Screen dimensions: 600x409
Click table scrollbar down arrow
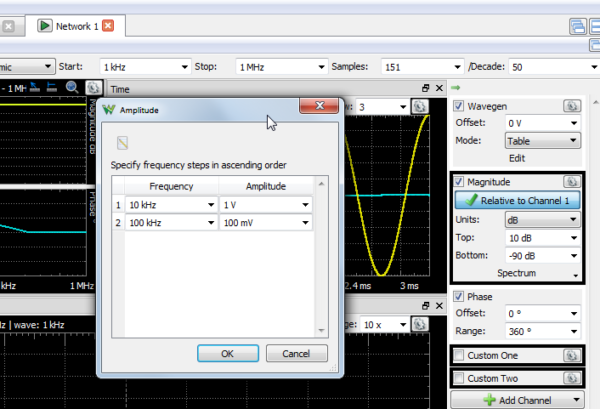[x=321, y=331]
